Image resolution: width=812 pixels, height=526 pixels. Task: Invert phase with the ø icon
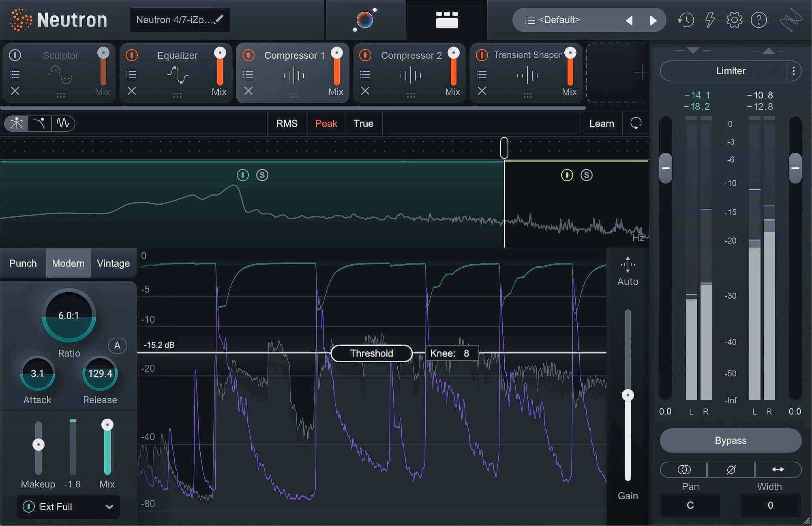point(731,470)
